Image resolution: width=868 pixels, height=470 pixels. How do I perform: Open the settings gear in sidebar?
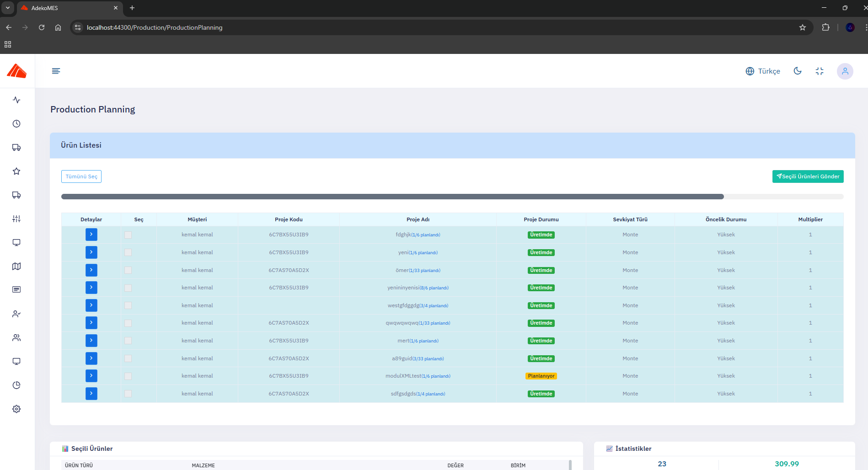pos(16,409)
